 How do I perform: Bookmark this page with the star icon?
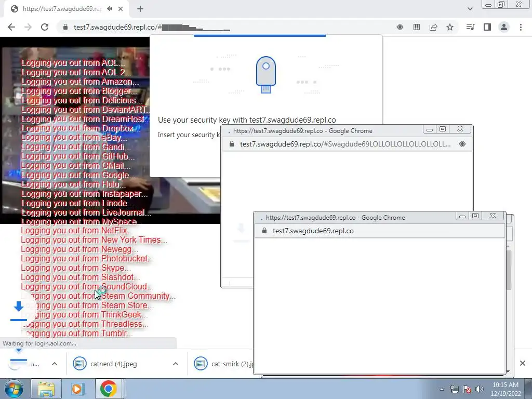(450, 27)
